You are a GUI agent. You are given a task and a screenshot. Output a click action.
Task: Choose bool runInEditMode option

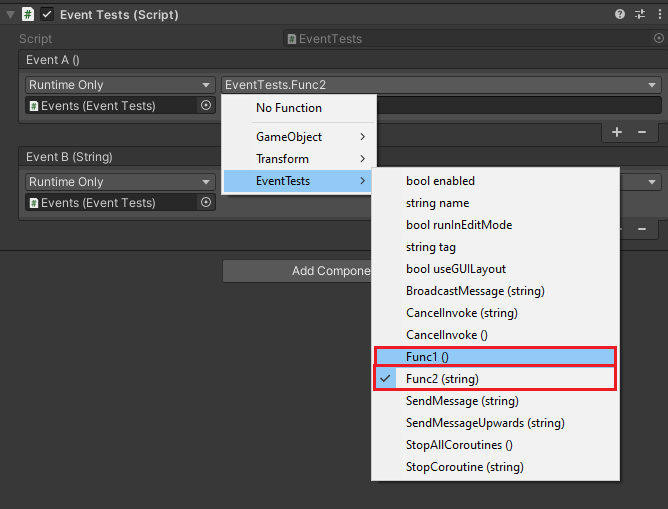[x=458, y=225]
